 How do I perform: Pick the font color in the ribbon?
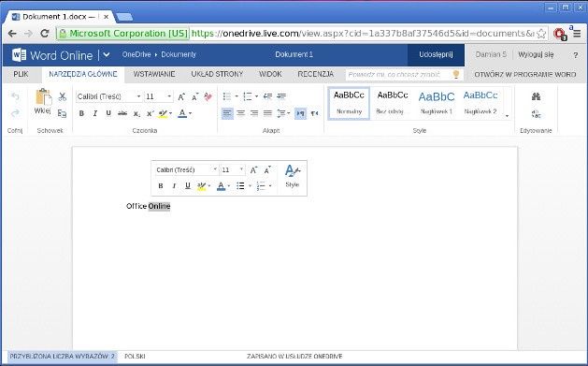182,113
